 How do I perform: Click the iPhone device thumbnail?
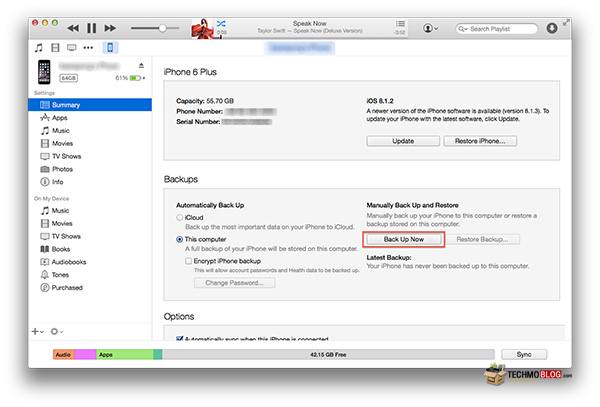44,72
